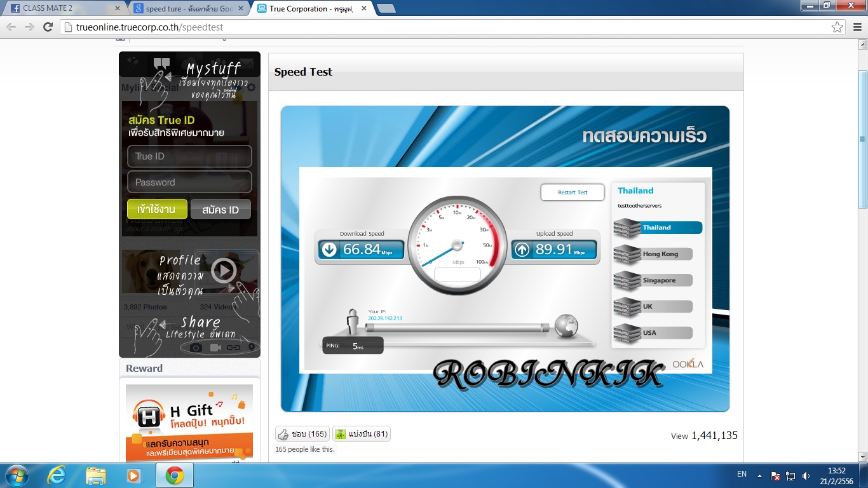Click the upload arrow icon beside 89.91
Viewport: 868px width, 488px height.
point(522,250)
